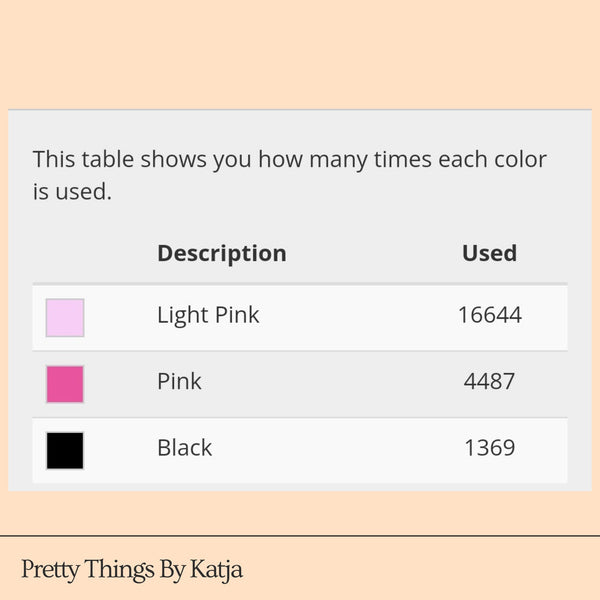
Task: Click the 16644 usage count
Action: (489, 315)
